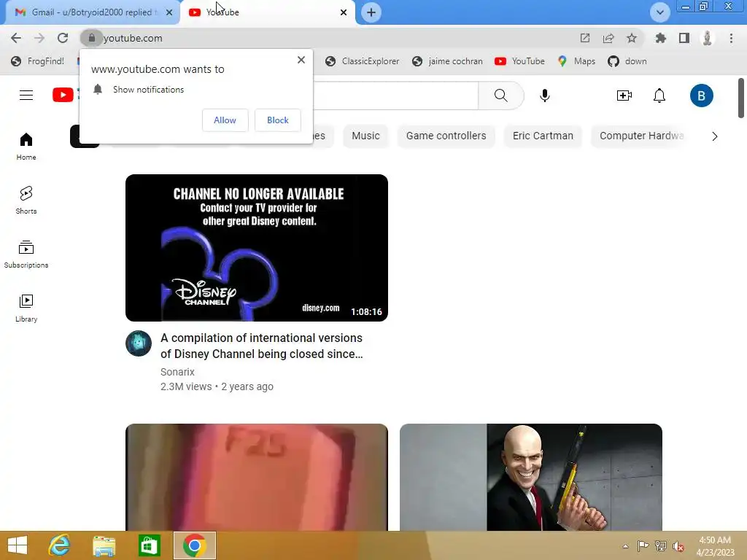Open the jaime cochran bookmark
The height and width of the screenshot is (560, 747).
(447, 61)
